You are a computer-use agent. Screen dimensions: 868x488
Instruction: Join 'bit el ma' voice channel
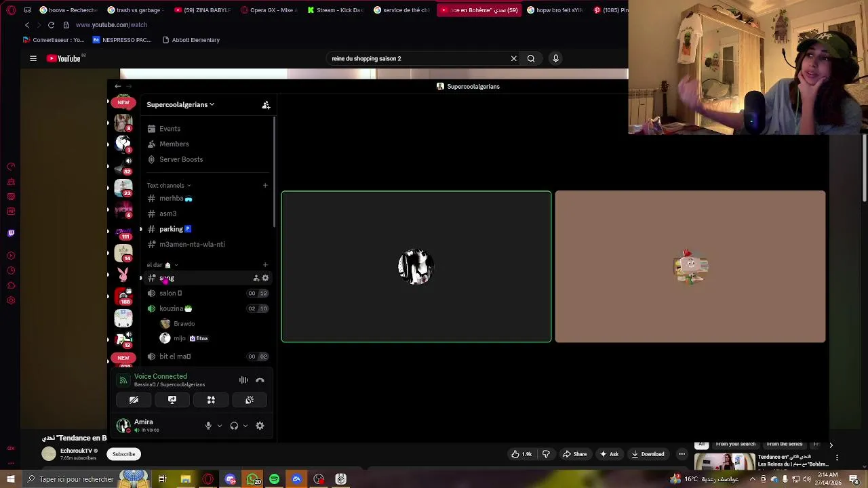pyautogui.click(x=208, y=357)
